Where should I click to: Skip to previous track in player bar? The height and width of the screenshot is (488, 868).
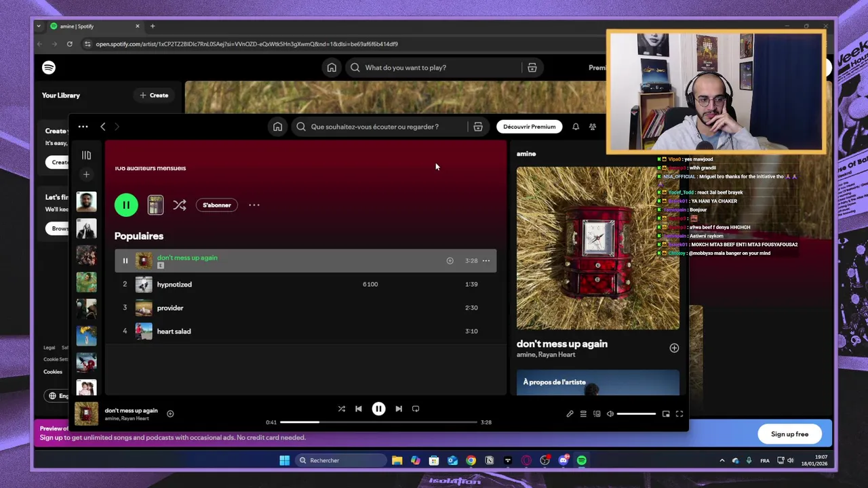point(359,409)
